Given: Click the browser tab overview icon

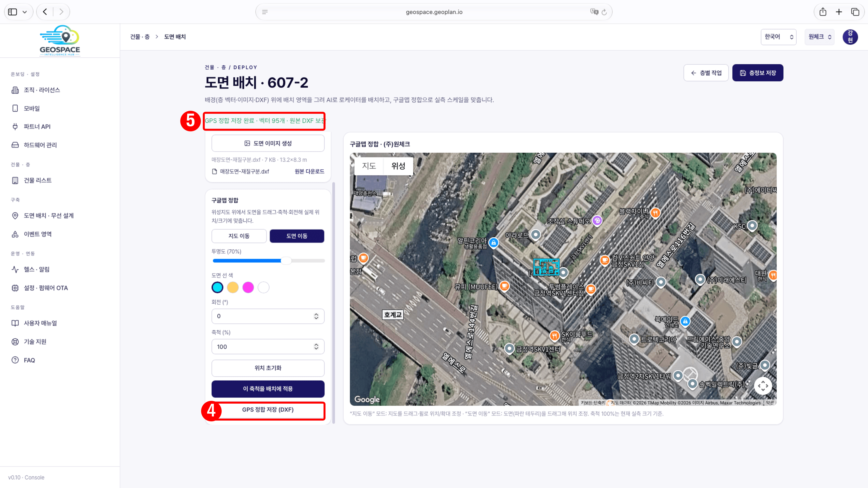Looking at the screenshot, I should coord(855,12).
